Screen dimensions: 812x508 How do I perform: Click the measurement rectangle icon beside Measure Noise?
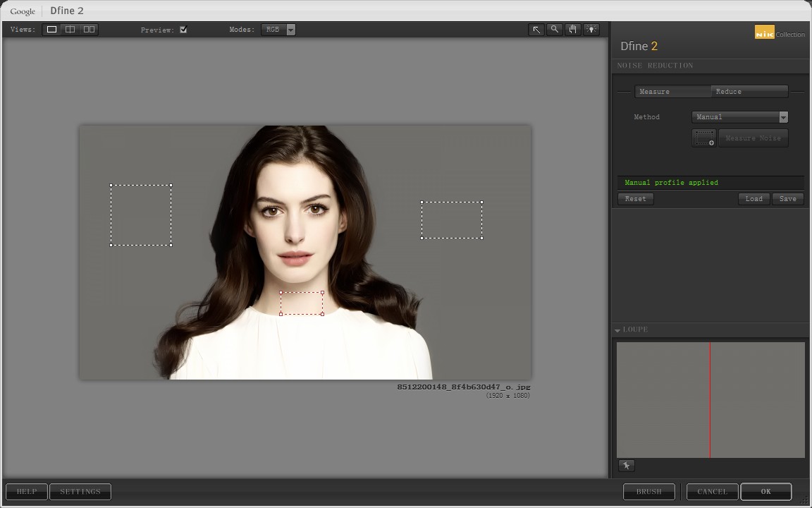[703, 138]
